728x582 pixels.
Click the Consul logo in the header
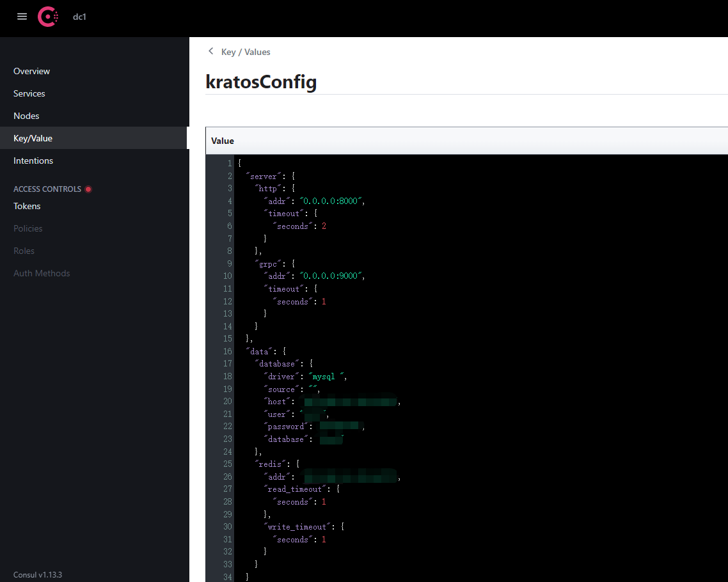pos(48,17)
